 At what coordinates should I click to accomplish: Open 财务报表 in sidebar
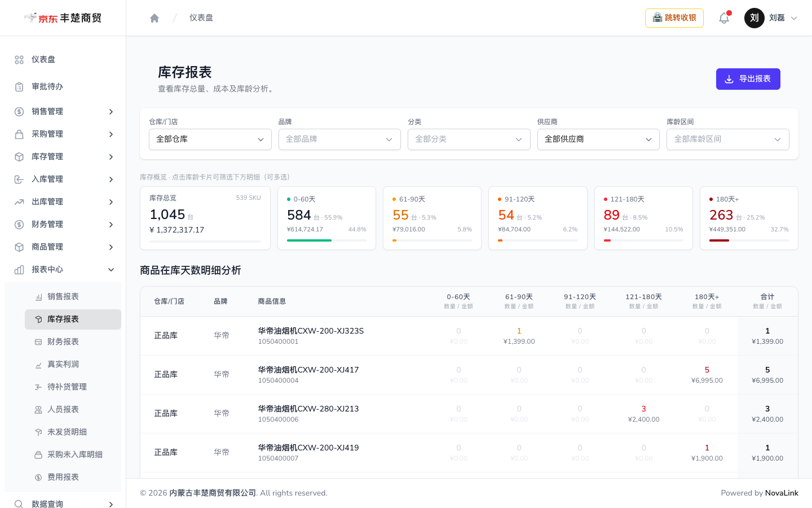(73, 342)
